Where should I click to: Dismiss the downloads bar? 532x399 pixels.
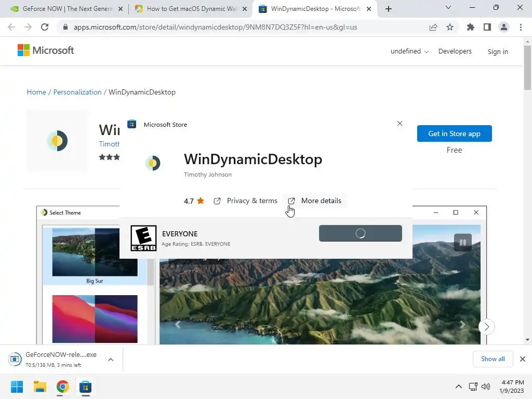point(523,359)
